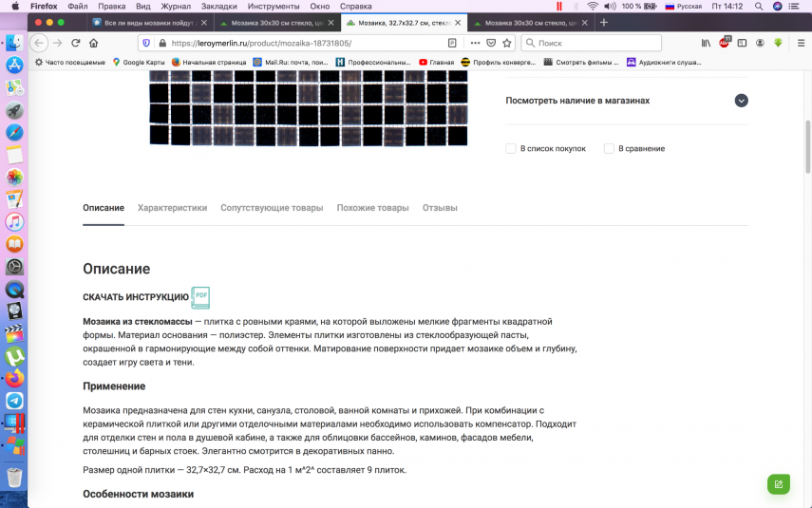
Task: Open the tracking protection shield in address bar
Action: coord(146,43)
